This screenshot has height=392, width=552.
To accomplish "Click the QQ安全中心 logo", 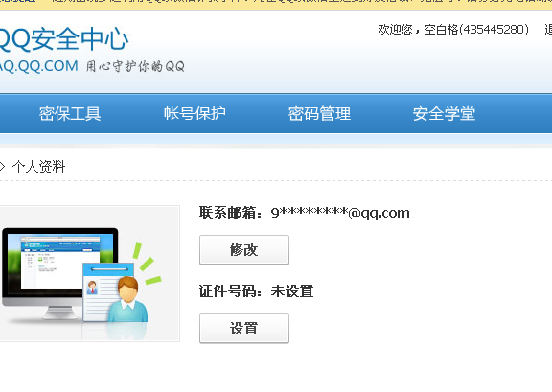I will point(63,38).
